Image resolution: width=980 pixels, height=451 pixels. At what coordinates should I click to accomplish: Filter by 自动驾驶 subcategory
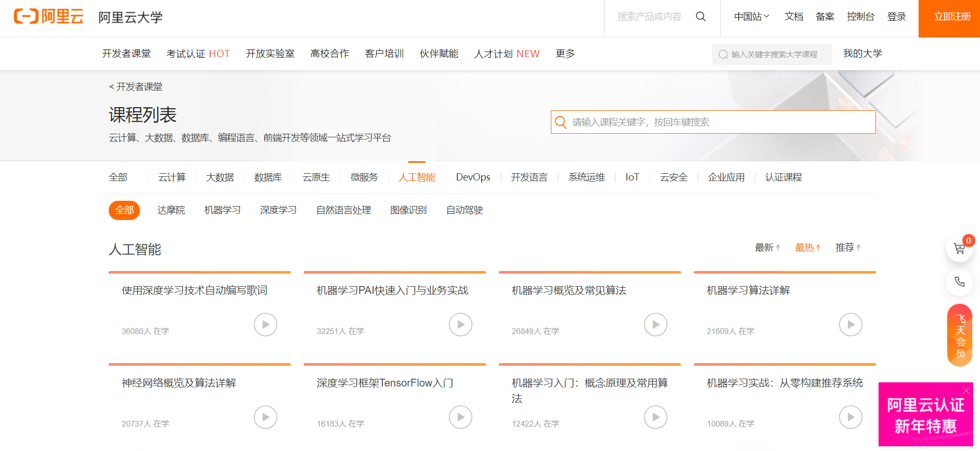tap(465, 210)
